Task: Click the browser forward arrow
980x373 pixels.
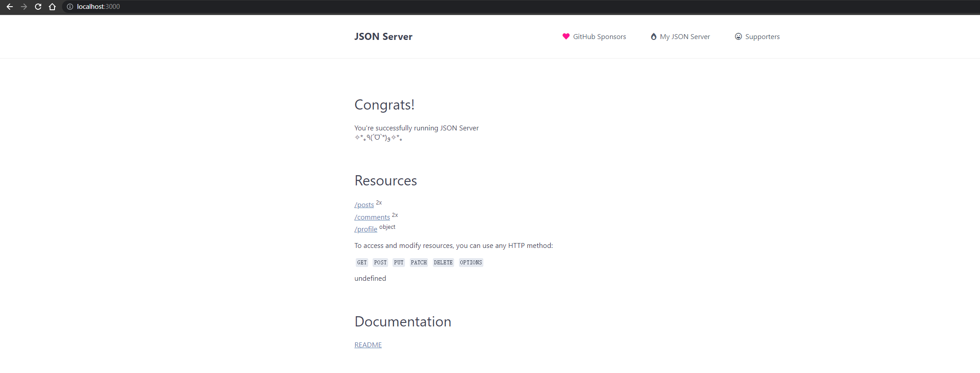Action: pyautogui.click(x=24, y=7)
